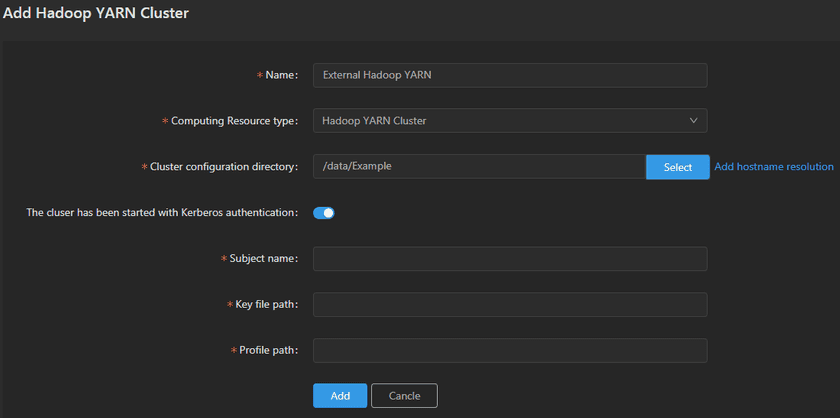Click the Add Hadoop YARN Cluster heading
The height and width of the screenshot is (418, 840).
tap(96, 14)
